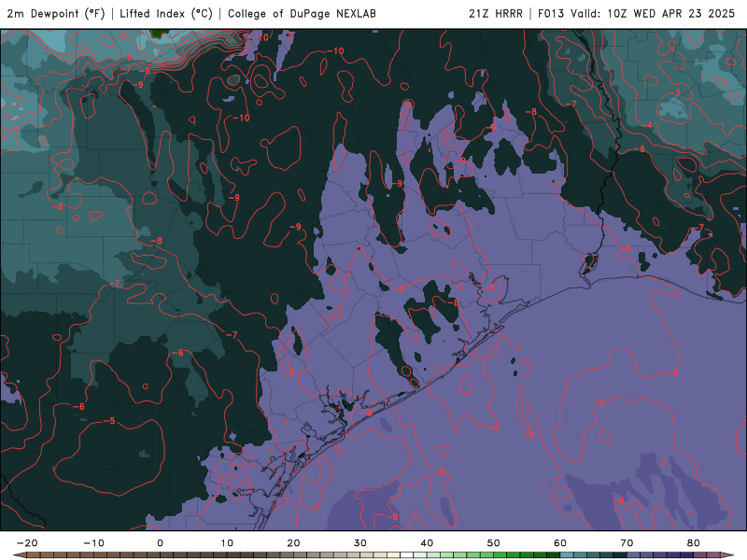747x560 pixels.
Task: Click the '-20' color bar label
Action: pos(27,543)
